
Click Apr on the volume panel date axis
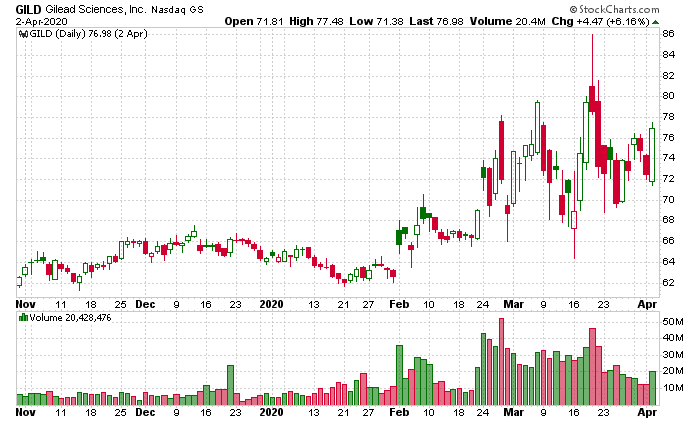tap(647, 412)
